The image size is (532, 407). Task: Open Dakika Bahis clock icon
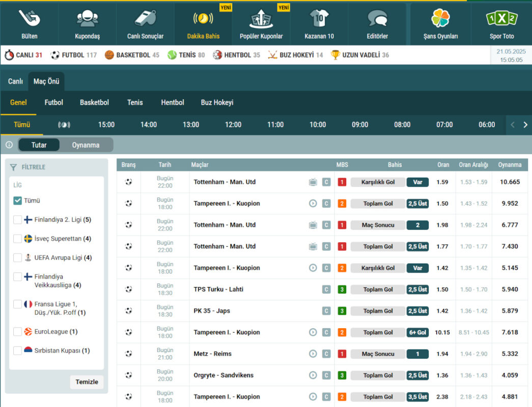pyautogui.click(x=203, y=18)
